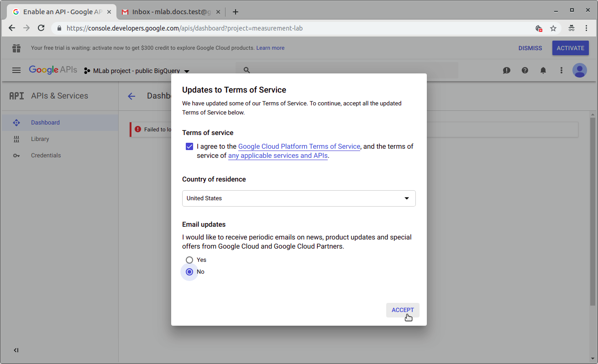Click the search icon in the top bar
This screenshot has width=598, height=364.
click(x=247, y=70)
